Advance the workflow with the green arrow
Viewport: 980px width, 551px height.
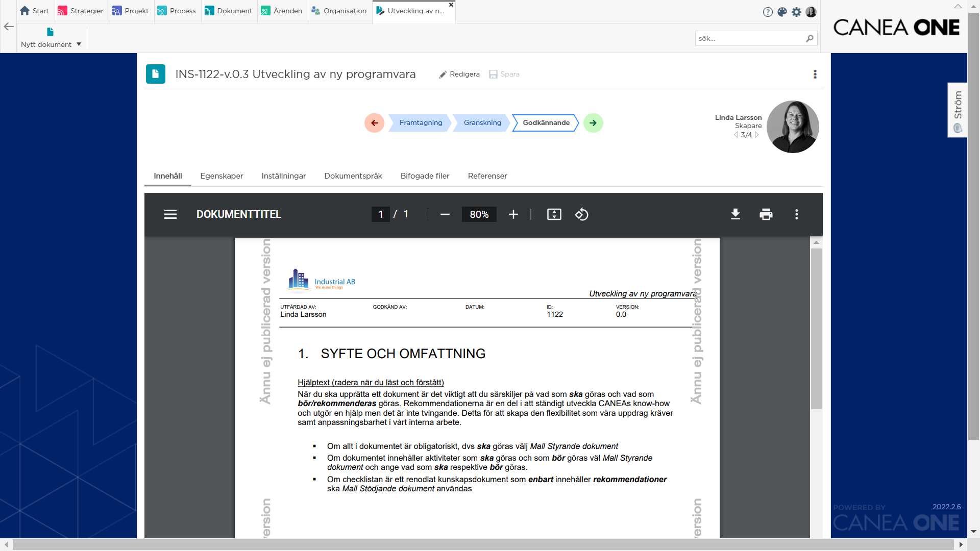pos(593,122)
